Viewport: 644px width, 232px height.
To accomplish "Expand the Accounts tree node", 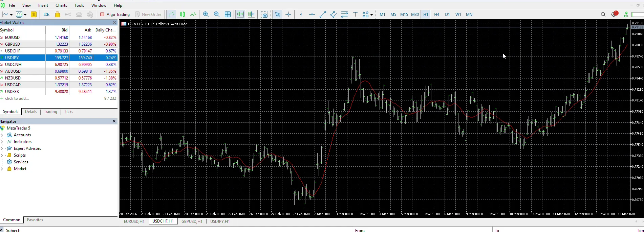I will coord(2,135).
